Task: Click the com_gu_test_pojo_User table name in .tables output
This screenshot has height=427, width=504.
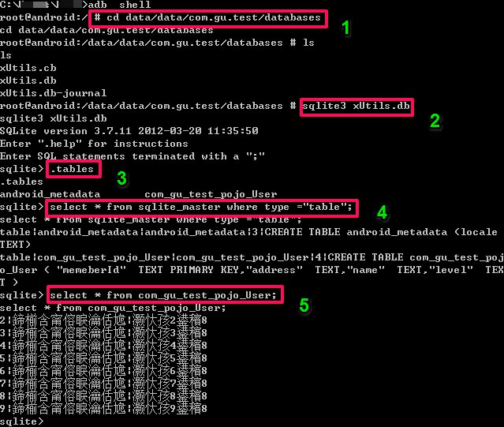Action: (211, 194)
